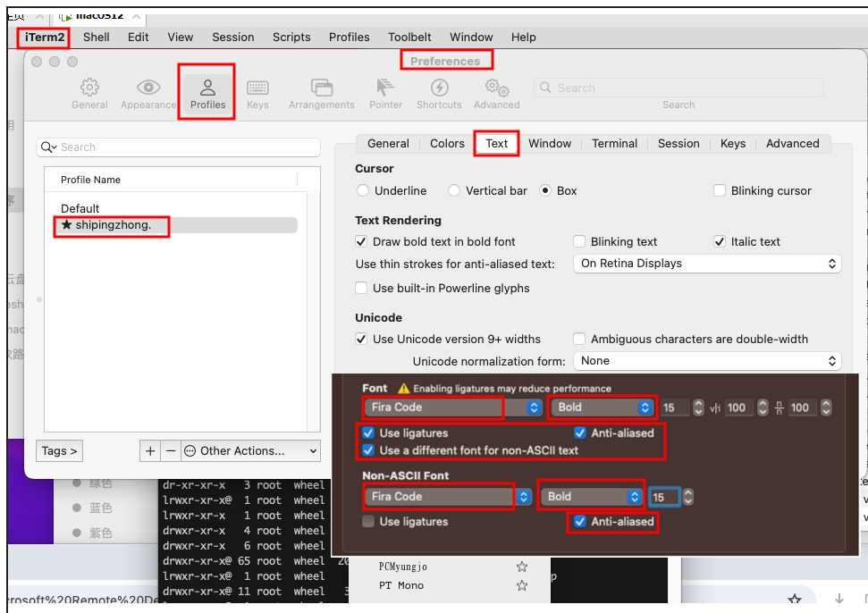This screenshot has width=868, height=613.
Task: Click the Non-ASCII font size stepper
Action: point(688,497)
